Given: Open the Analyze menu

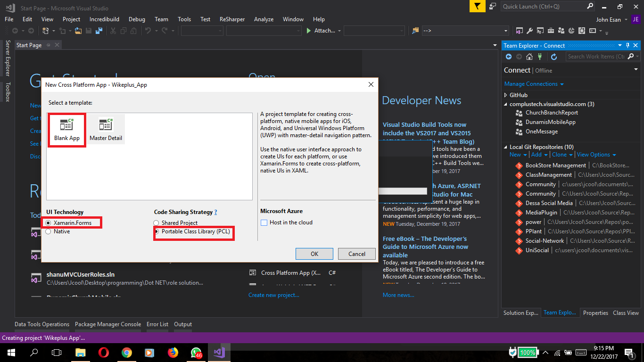Looking at the screenshot, I should point(264,19).
